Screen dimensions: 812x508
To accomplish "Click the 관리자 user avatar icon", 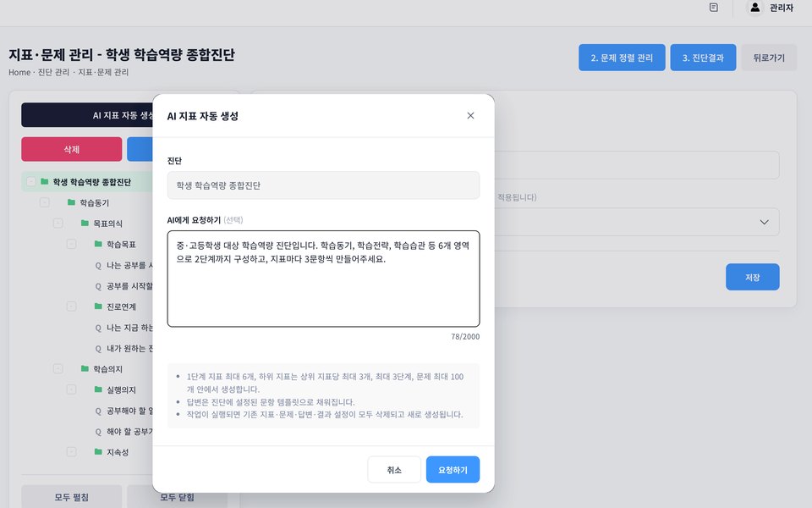I will pyautogui.click(x=755, y=8).
